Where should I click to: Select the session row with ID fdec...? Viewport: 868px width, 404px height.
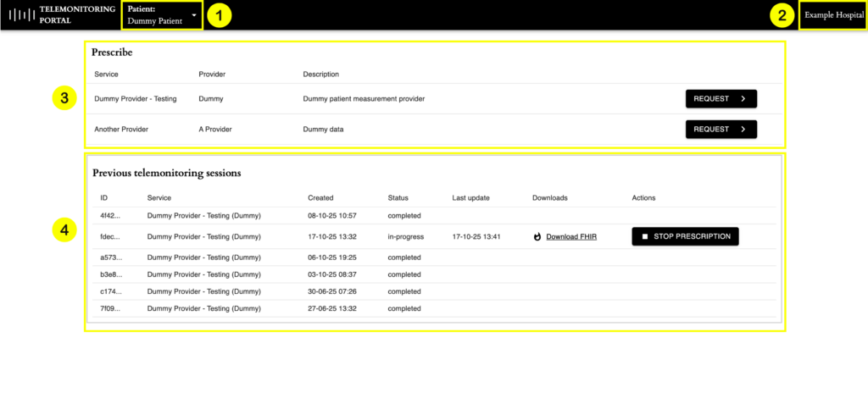(x=110, y=237)
